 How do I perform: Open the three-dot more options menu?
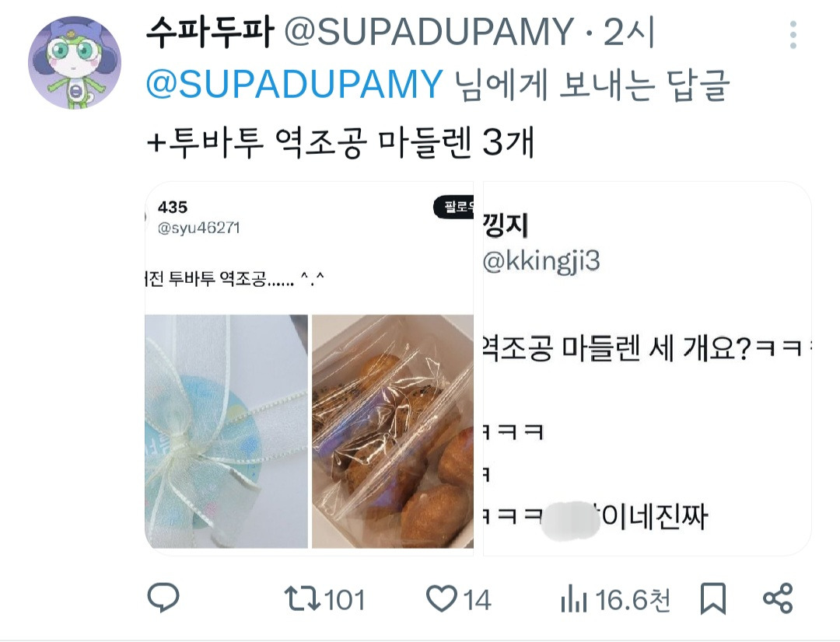(793, 35)
